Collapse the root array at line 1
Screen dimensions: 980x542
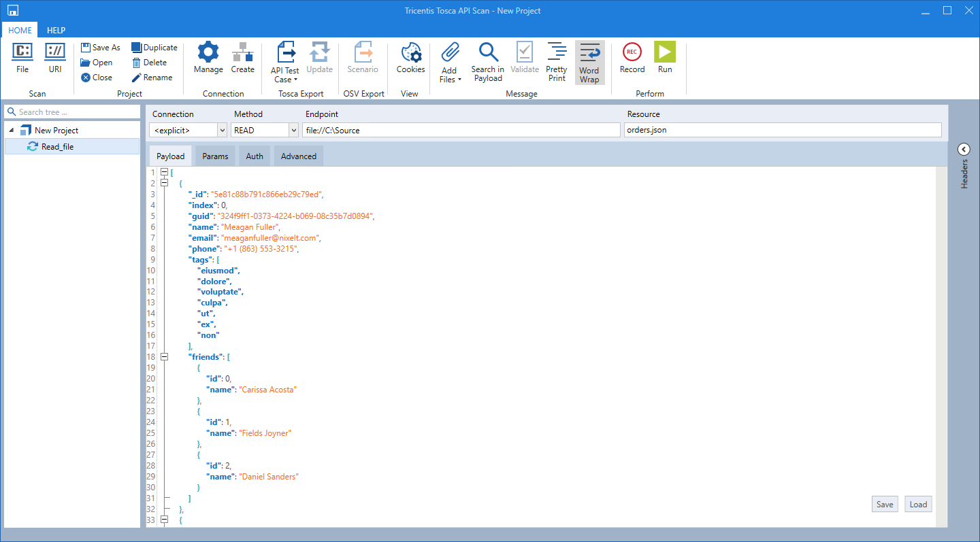(x=164, y=173)
